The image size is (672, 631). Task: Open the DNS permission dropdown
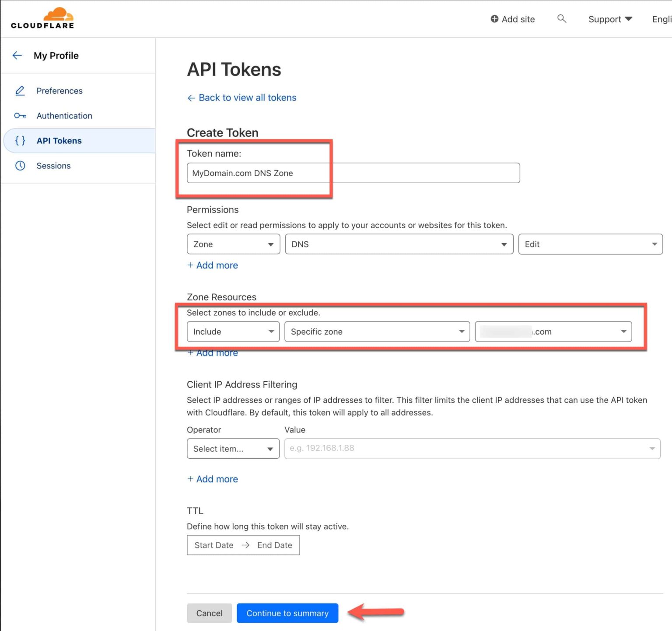click(399, 244)
